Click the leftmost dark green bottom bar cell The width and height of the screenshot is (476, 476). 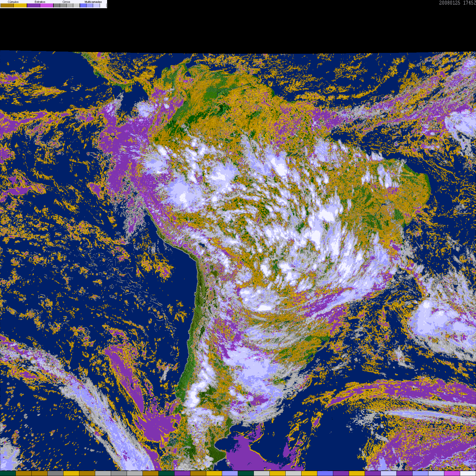[8, 473]
